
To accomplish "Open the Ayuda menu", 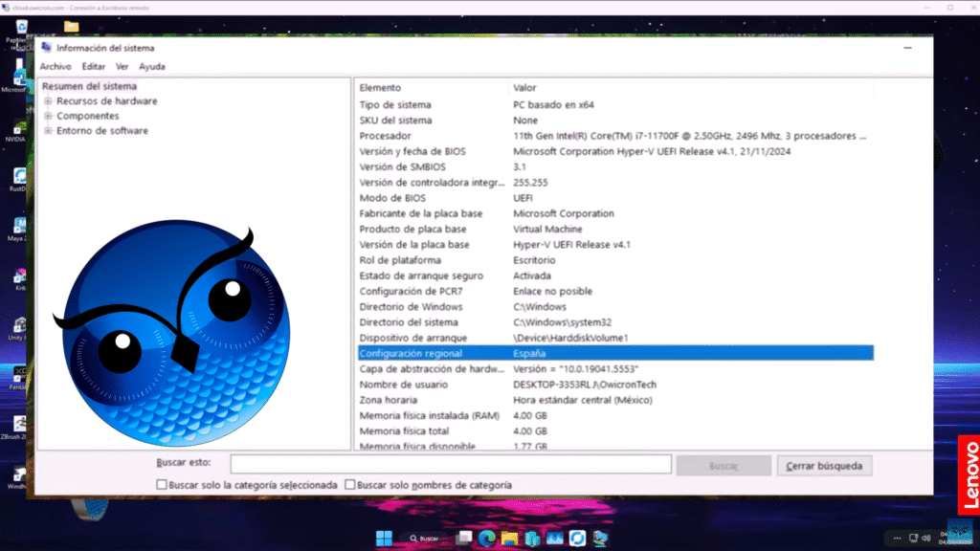I will (152, 67).
